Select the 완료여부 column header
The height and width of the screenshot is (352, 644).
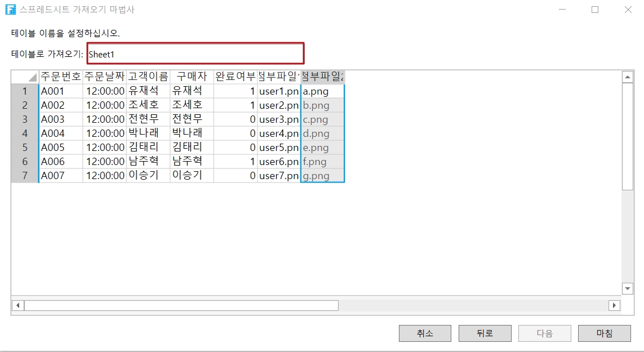pos(236,77)
